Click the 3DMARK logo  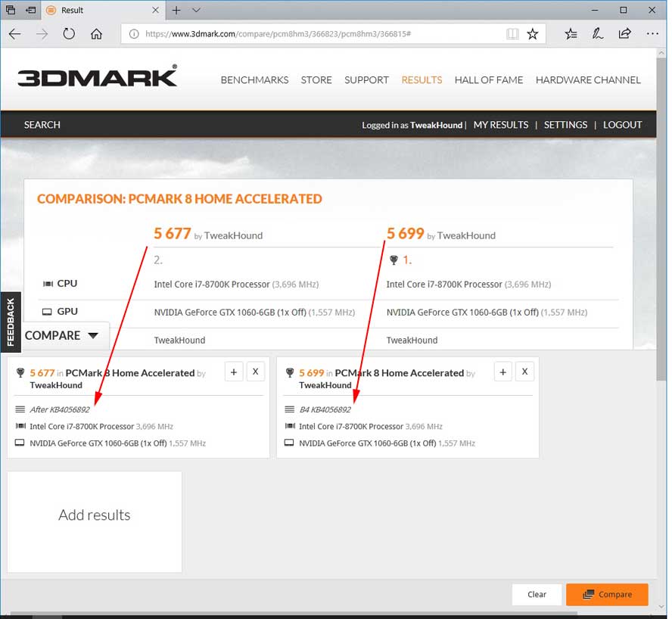point(98,76)
